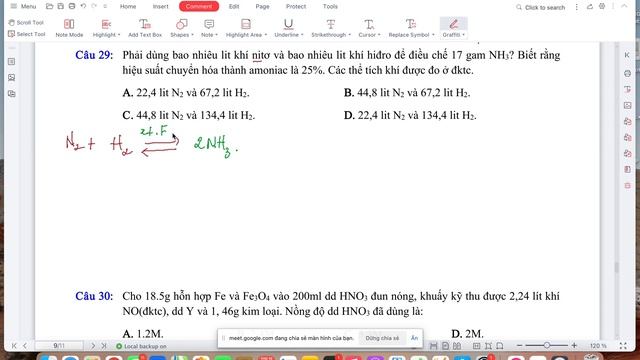Open image thumbnails panel in left sidebar
Screen dimensions: 640x360
click(x=11, y=78)
